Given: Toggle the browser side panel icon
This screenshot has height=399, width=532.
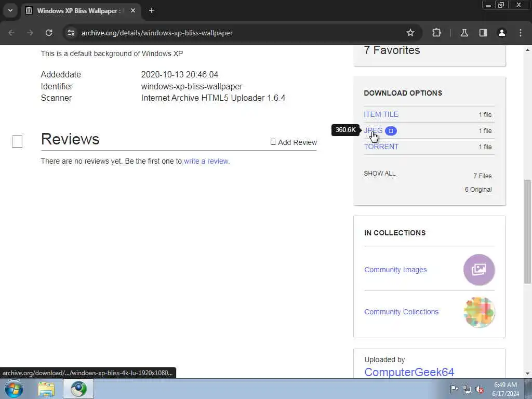Looking at the screenshot, I should coord(483,33).
